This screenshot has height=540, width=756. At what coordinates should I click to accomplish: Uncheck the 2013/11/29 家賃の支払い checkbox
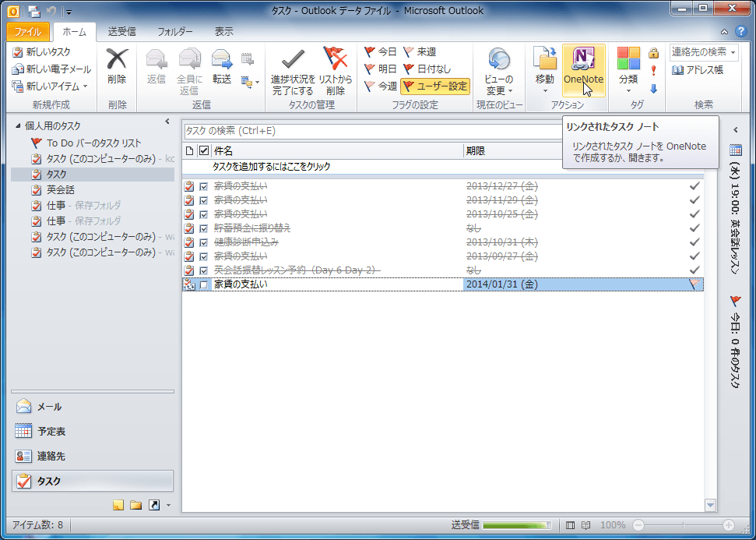(x=203, y=199)
